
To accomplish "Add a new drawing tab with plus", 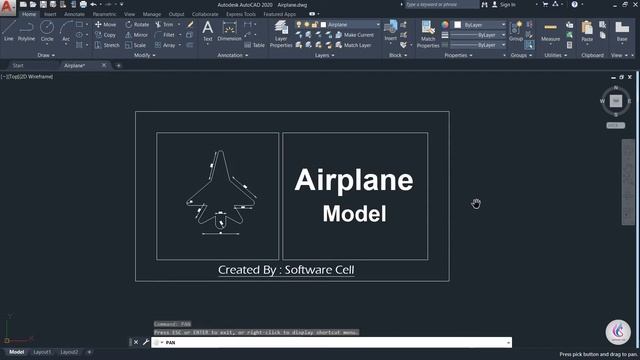I will [118, 65].
